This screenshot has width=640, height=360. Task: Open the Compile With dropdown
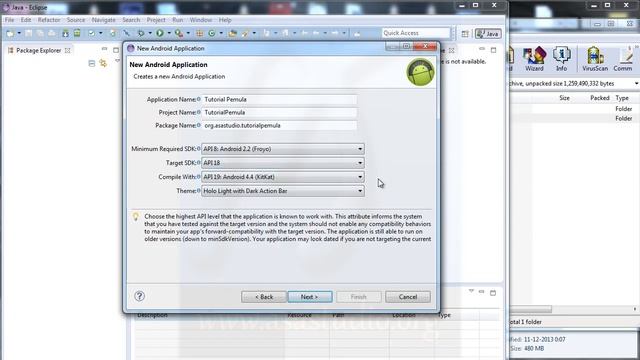pos(282,177)
